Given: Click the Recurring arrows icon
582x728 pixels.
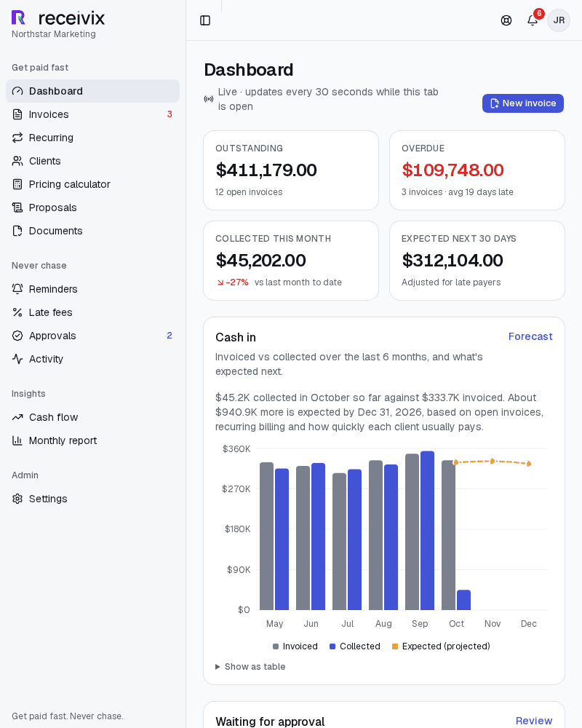Looking at the screenshot, I should 17,138.
